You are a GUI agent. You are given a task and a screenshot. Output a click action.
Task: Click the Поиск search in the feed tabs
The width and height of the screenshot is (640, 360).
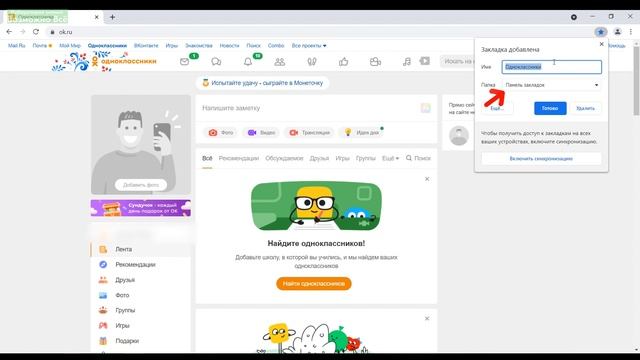pos(418,158)
